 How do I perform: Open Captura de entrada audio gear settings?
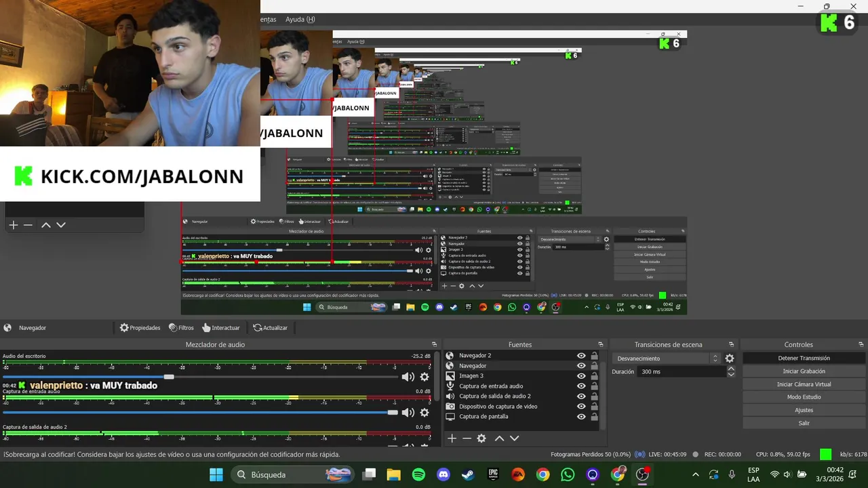425,412
